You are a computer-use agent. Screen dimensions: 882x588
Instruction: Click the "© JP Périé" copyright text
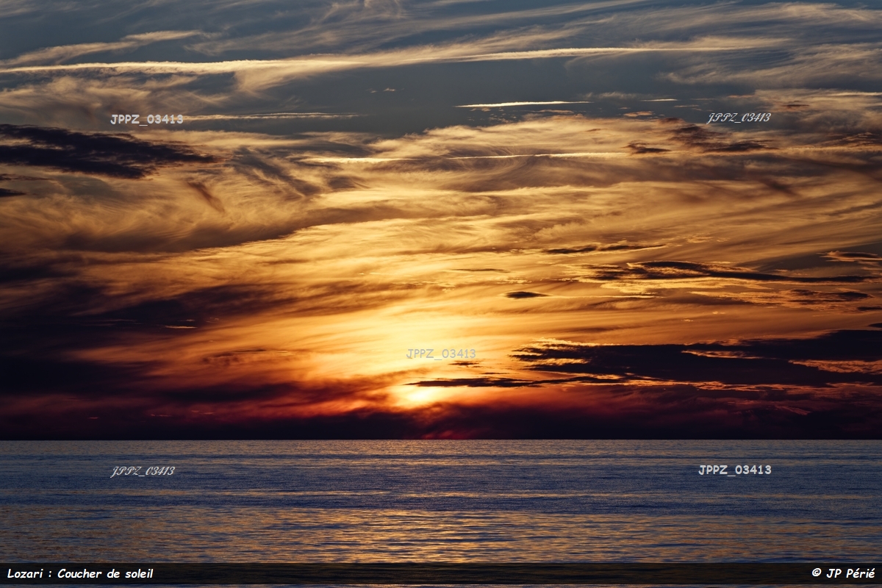pyautogui.click(x=843, y=573)
